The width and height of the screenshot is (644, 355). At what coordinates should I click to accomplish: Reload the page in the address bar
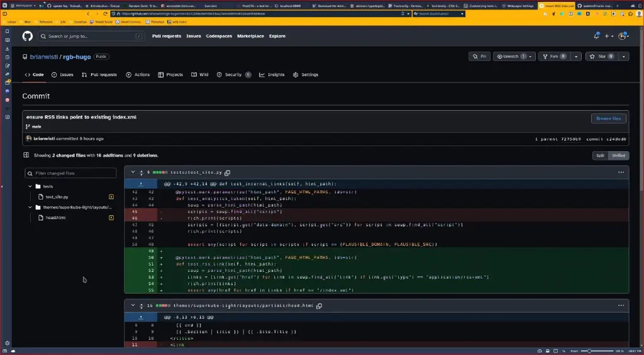pos(106,14)
